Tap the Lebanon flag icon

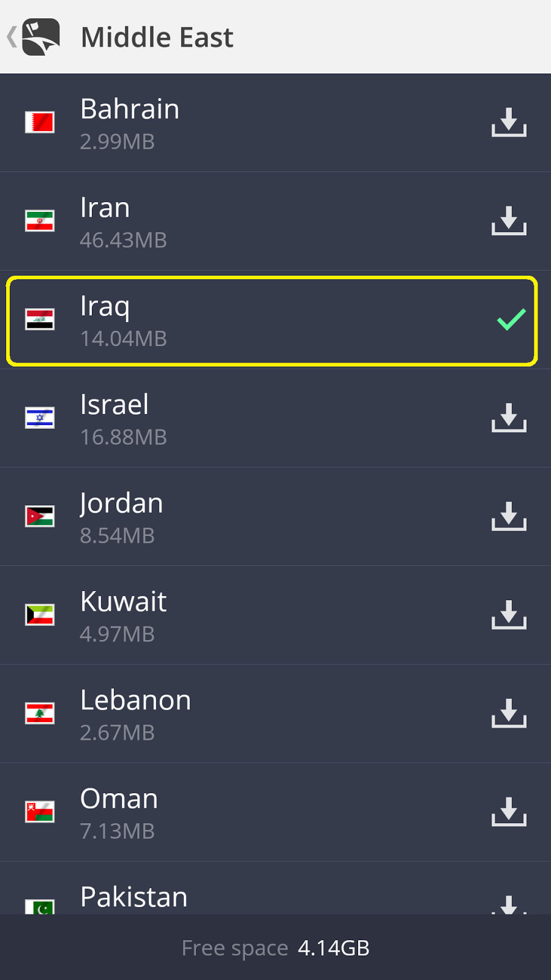coord(40,714)
